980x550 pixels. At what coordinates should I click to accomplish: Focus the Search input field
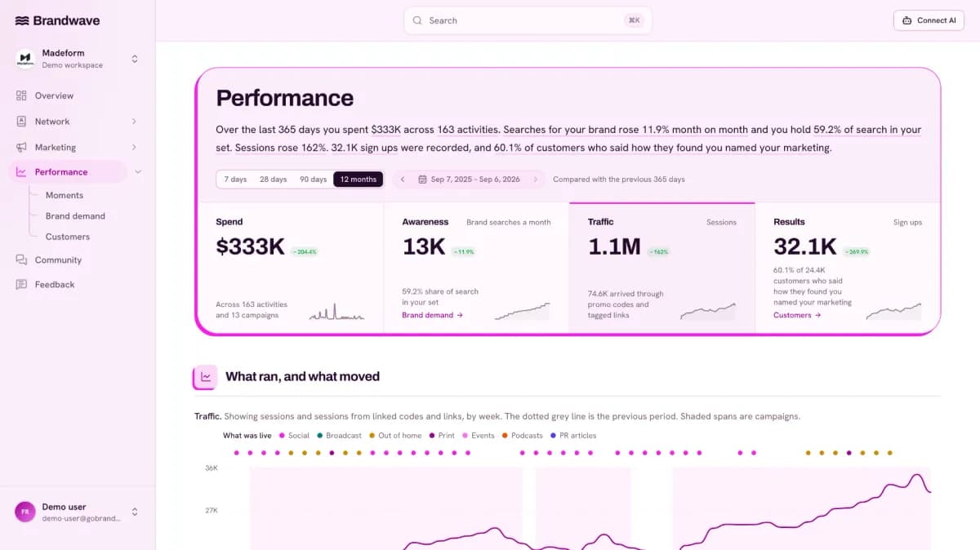point(528,20)
